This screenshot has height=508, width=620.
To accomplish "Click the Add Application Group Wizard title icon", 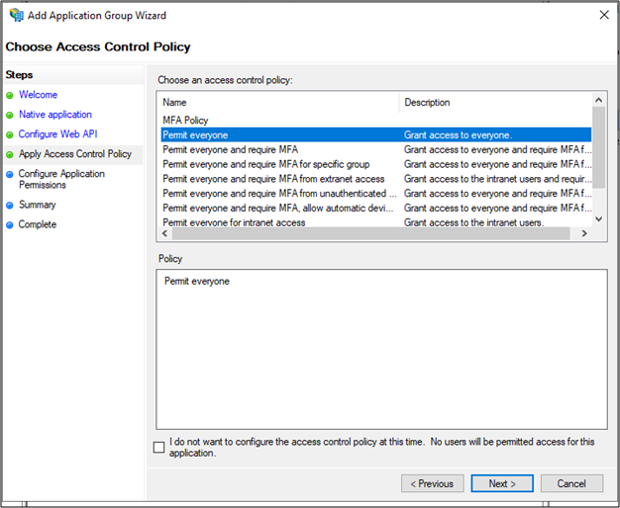I will pyautogui.click(x=16, y=15).
